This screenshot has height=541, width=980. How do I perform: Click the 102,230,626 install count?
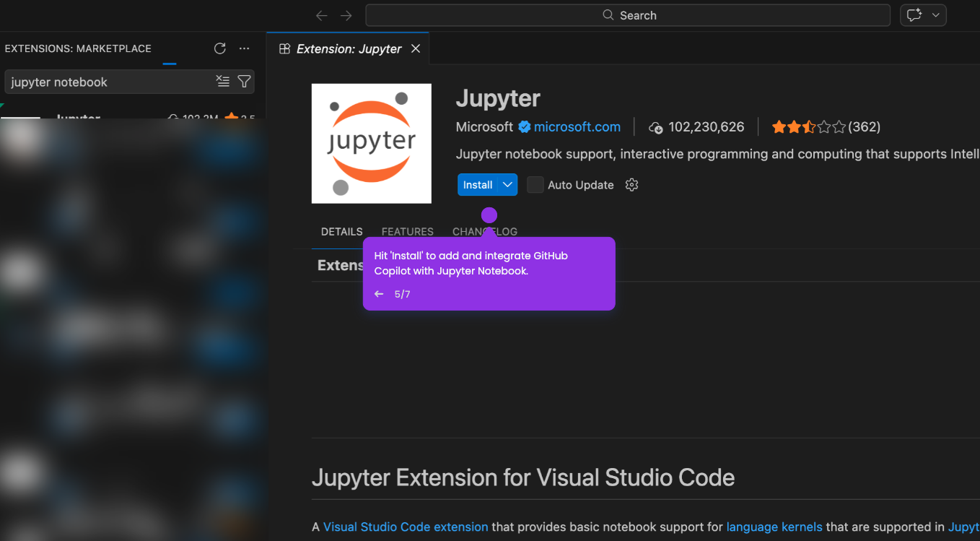706,127
